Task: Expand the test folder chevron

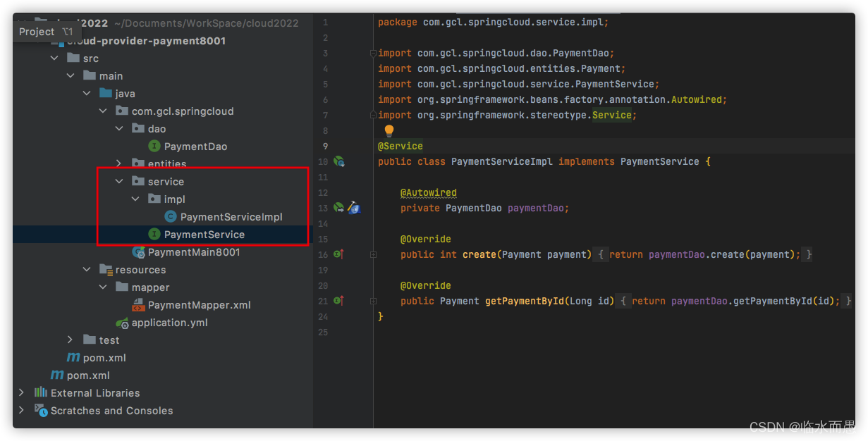Action: click(71, 340)
